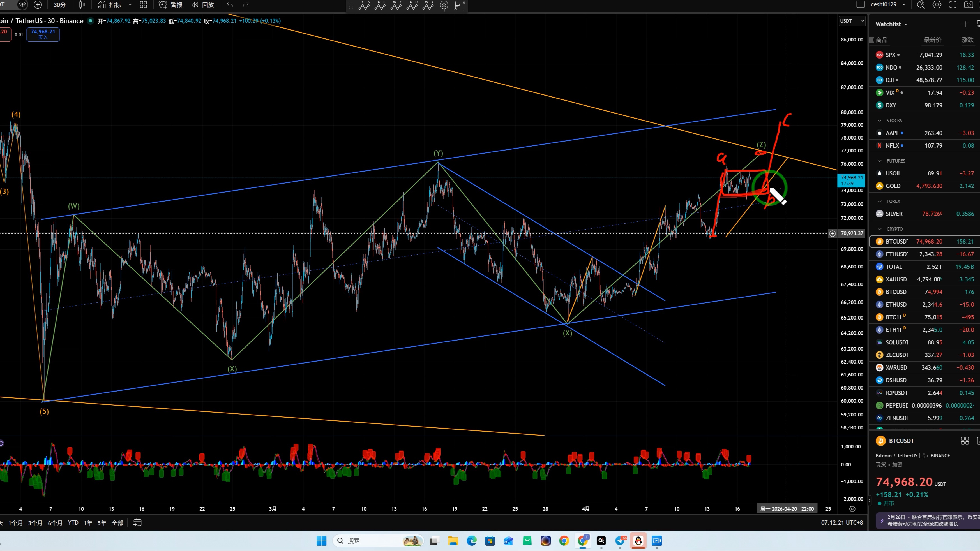Click the redo arrow in top toolbar
The width and height of the screenshot is (980, 551).
(246, 5)
